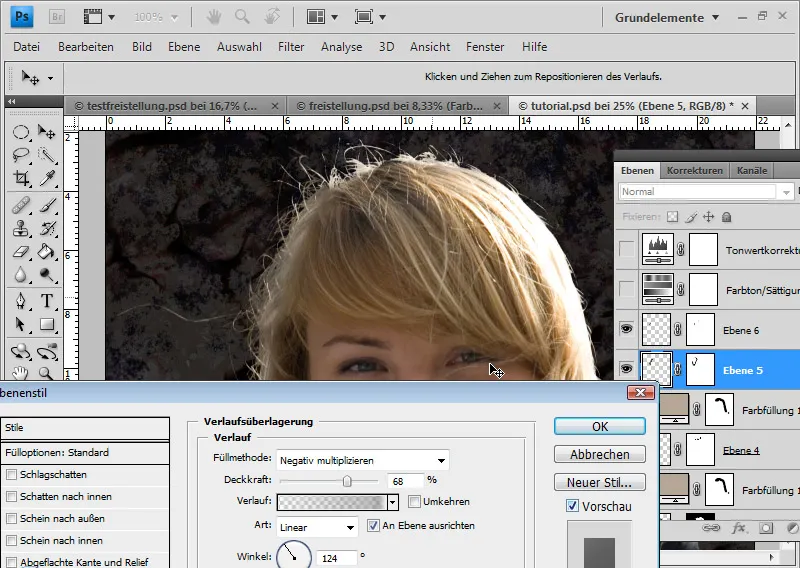Viewport: 800px width, 568px height.
Task: Enable Schatten nach innen checkbox
Action: 11,497
